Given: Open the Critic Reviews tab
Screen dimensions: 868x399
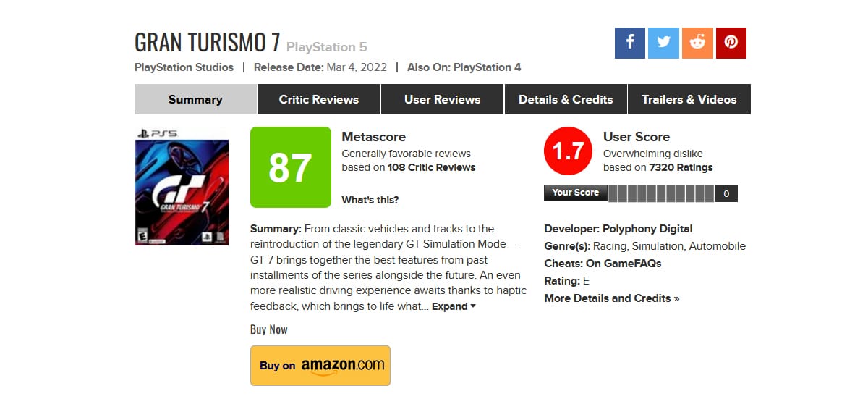Looking at the screenshot, I should pyautogui.click(x=319, y=99).
